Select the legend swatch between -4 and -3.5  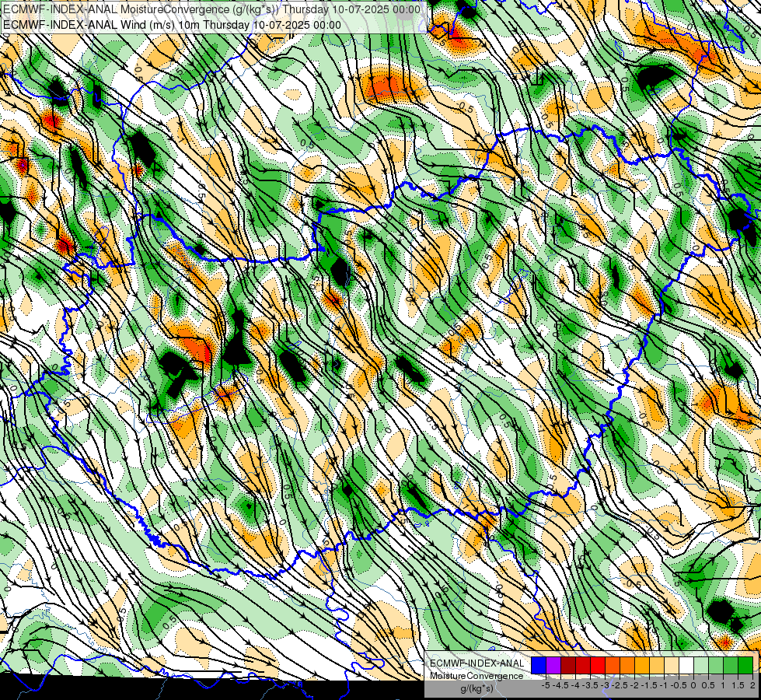(583, 665)
